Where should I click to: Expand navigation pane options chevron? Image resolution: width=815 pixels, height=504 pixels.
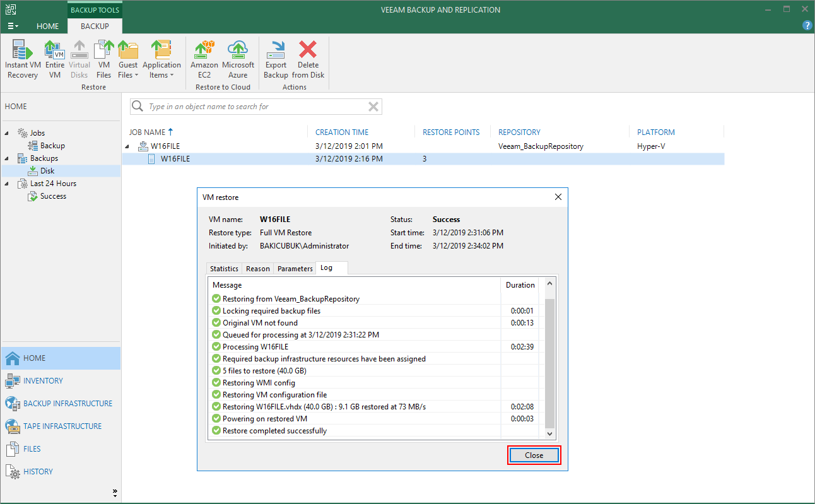pos(115,493)
